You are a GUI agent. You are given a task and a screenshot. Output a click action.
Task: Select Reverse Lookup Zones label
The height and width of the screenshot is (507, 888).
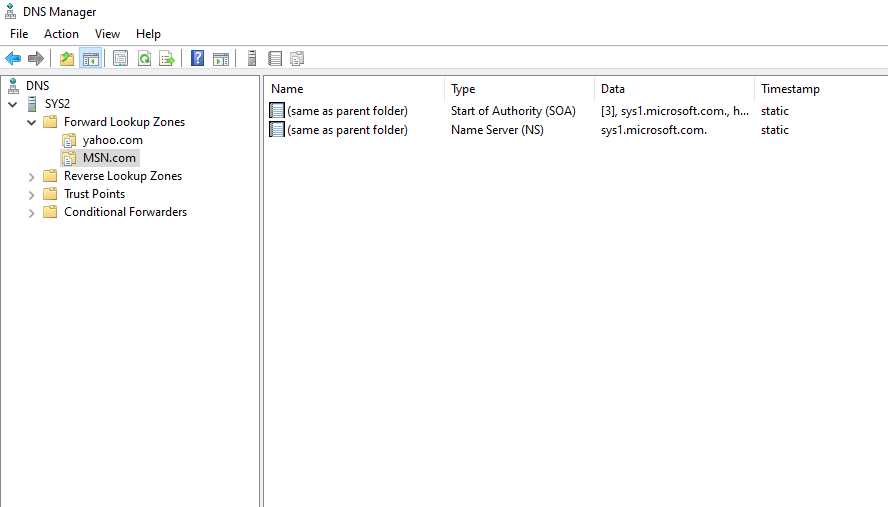point(123,176)
